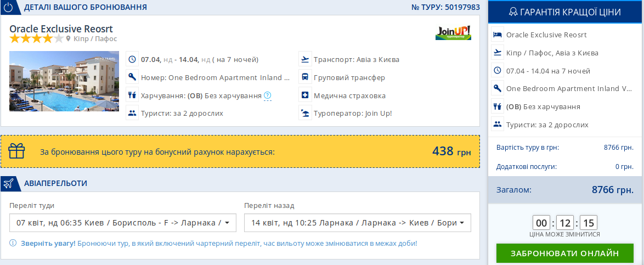Click the bus icon for group transfer

[305, 77]
